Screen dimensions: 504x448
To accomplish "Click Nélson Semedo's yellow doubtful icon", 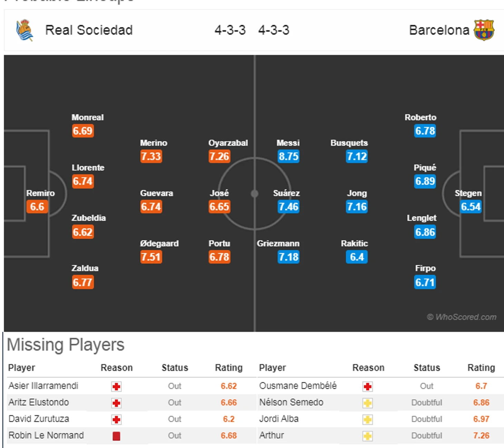I will click(x=368, y=403).
